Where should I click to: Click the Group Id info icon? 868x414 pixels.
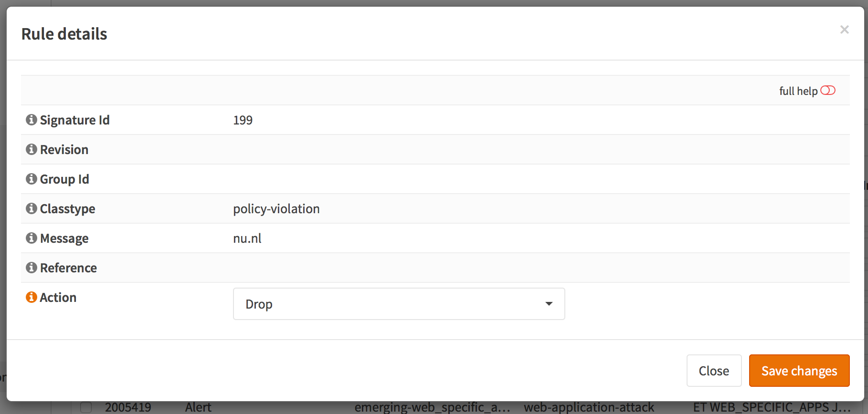click(32, 179)
